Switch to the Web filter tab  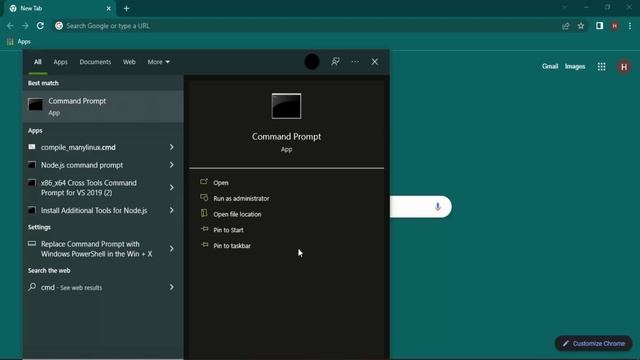click(x=129, y=62)
